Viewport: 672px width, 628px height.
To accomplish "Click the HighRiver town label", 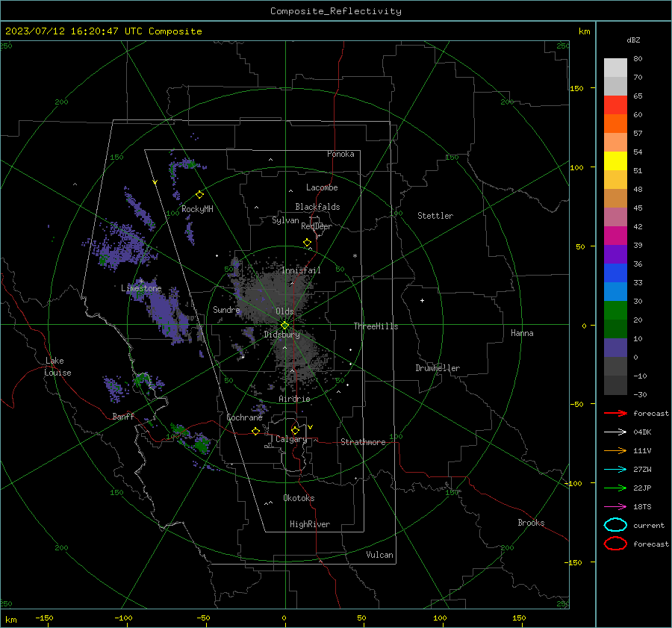I will 310,524.
